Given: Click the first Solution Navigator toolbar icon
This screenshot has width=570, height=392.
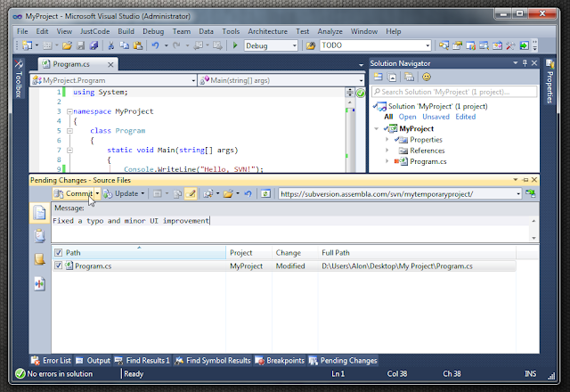Looking at the screenshot, I should point(378,77).
